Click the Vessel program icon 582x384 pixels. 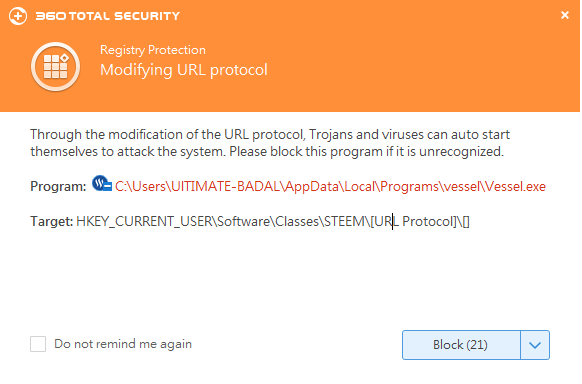102,184
